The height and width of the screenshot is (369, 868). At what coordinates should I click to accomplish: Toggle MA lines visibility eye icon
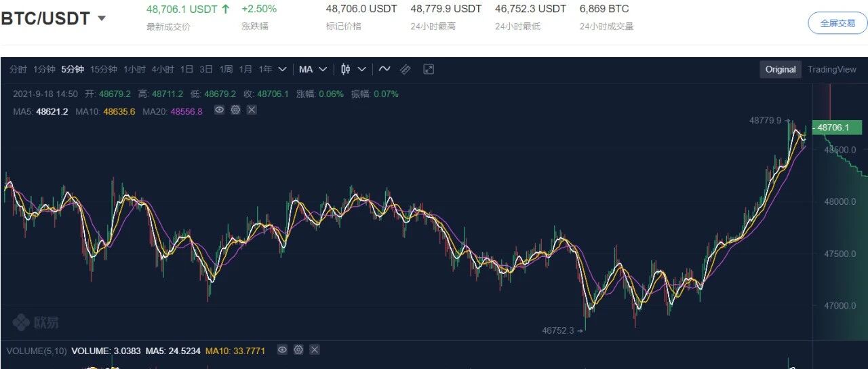coord(219,109)
